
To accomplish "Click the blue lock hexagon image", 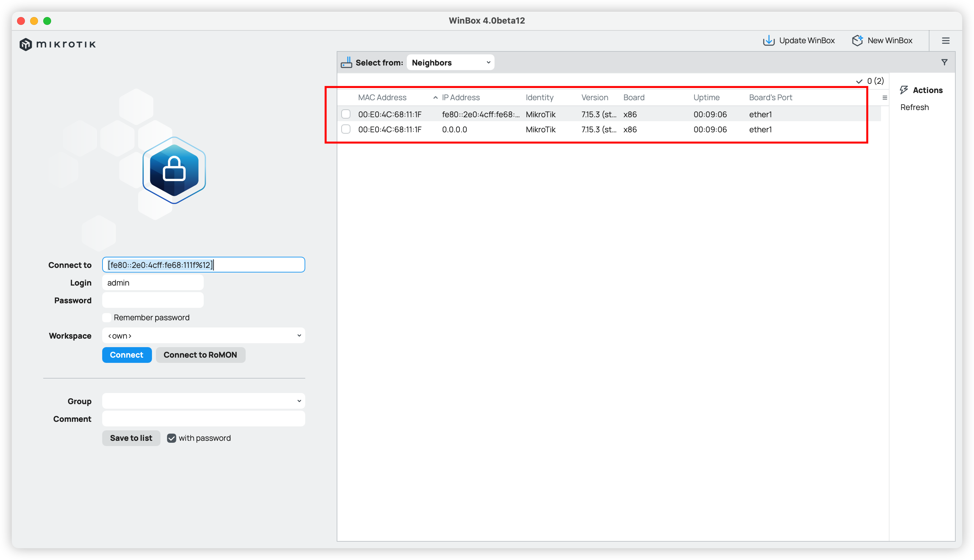I will point(174,170).
